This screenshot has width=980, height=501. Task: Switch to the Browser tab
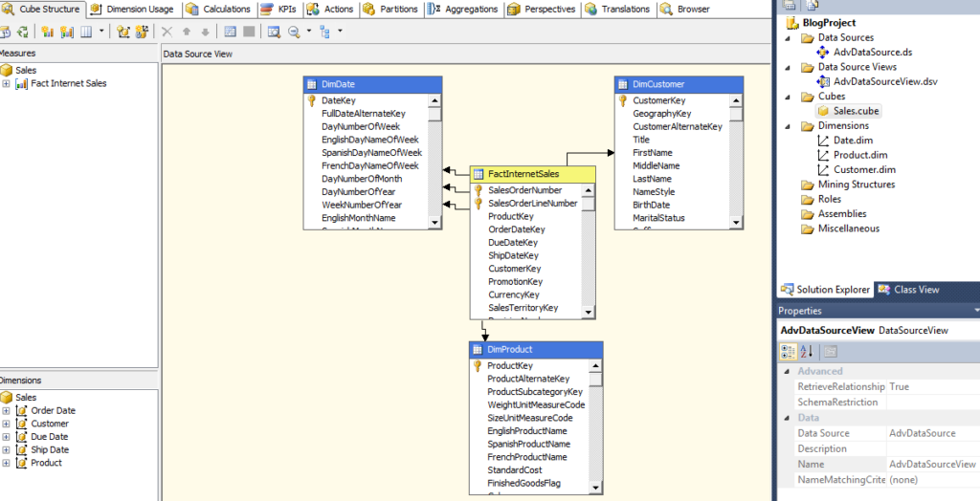tap(686, 9)
